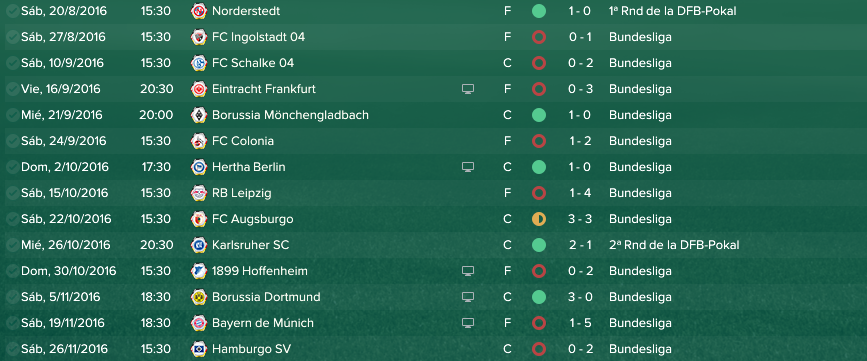Open the 3 - 0 result against Dortmund
This screenshot has height=361, width=867.
(581, 297)
